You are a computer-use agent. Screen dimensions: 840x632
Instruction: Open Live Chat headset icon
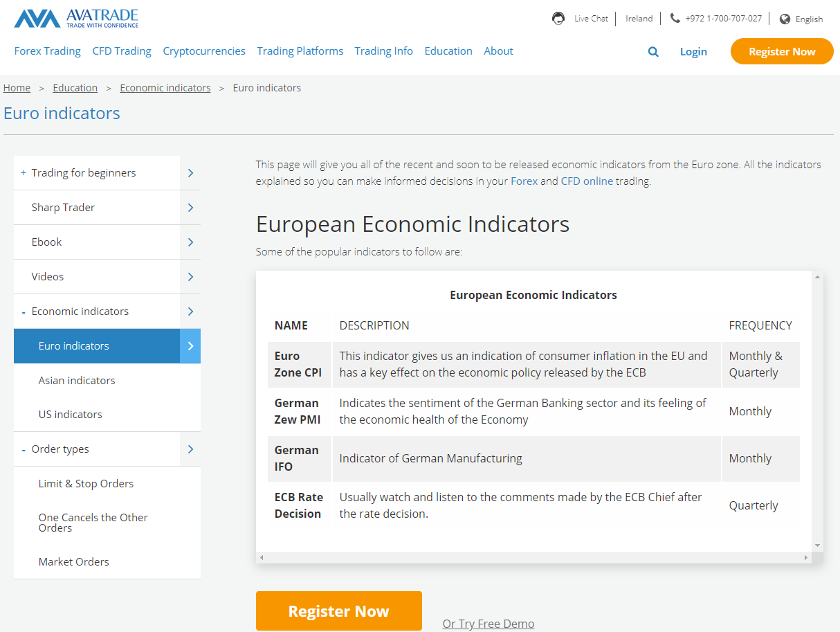(x=558, y=19)
